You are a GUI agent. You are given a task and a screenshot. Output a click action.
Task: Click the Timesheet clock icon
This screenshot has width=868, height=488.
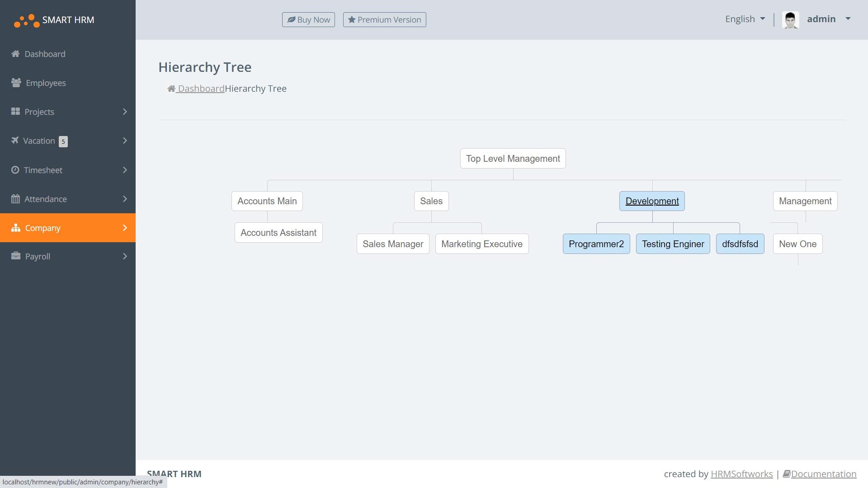[x=15, y=170]
